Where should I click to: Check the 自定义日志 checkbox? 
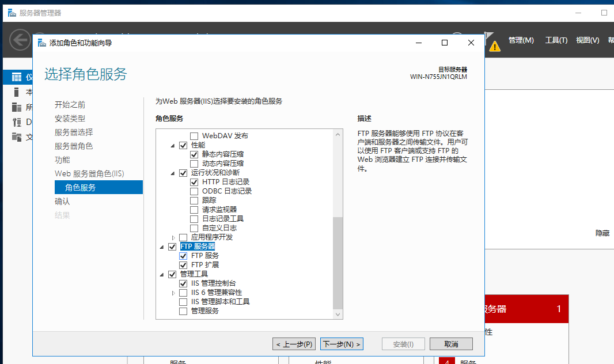[194, 228]
